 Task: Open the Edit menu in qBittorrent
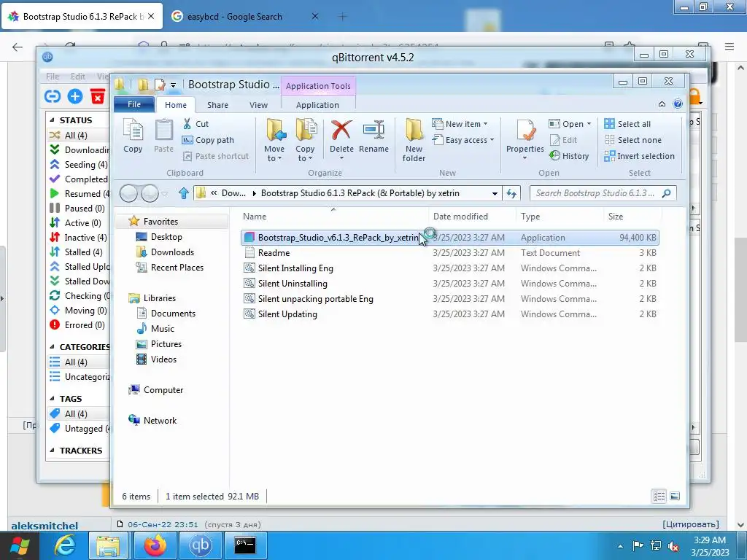(x=77, y=76)
